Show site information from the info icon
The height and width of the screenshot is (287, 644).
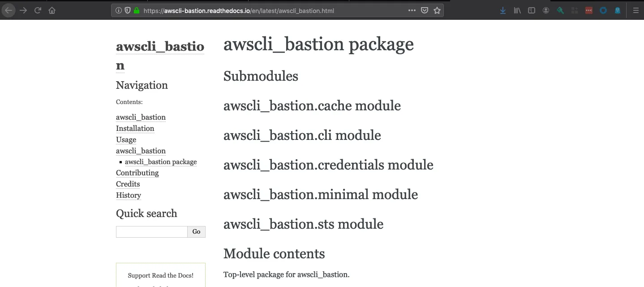(x=119, y=10)
